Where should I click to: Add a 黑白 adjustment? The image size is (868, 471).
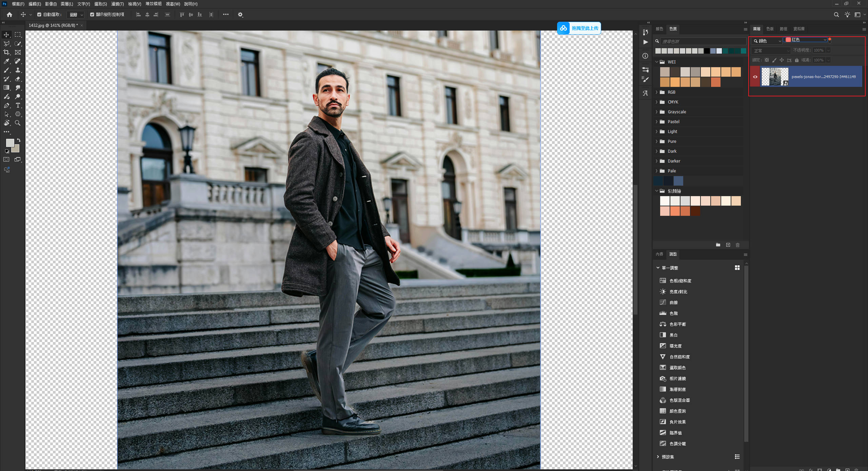tap(673, 335)
